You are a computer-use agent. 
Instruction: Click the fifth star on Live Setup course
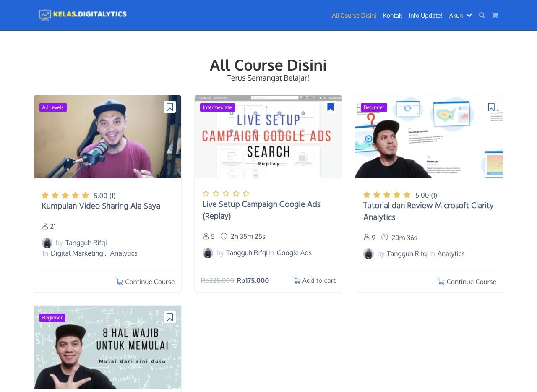point(246,193)
